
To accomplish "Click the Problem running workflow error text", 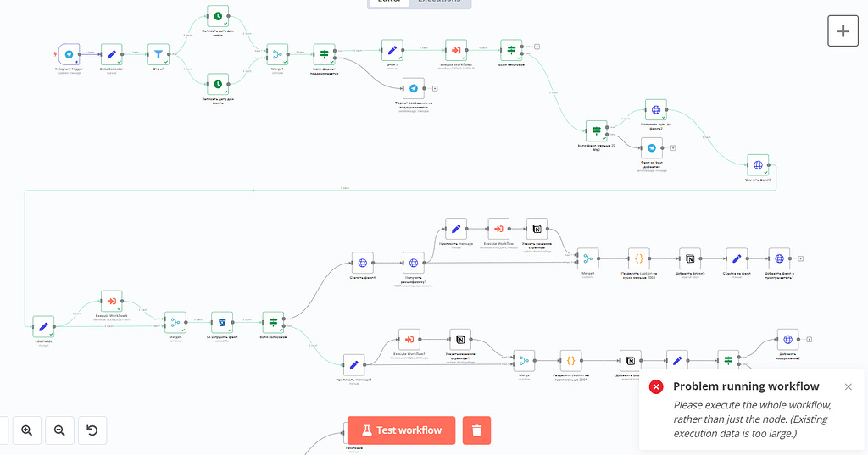I will pyautogui.click(x=746, y=386).
